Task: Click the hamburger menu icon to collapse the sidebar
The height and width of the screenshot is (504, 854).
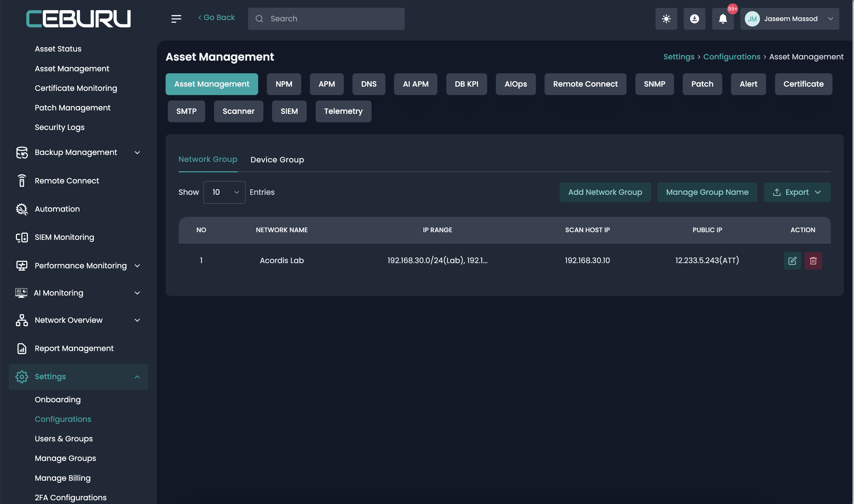Action: tap(176, 19)
